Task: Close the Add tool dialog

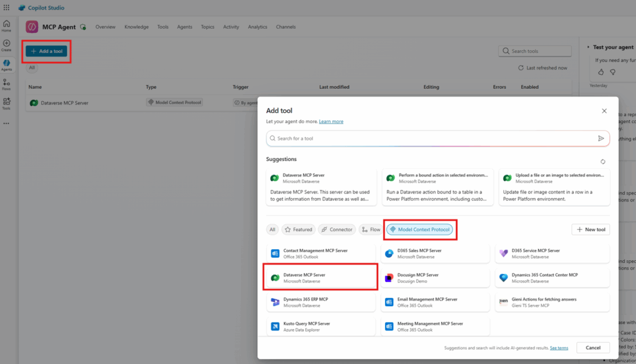Action: [x=604, y=111]
